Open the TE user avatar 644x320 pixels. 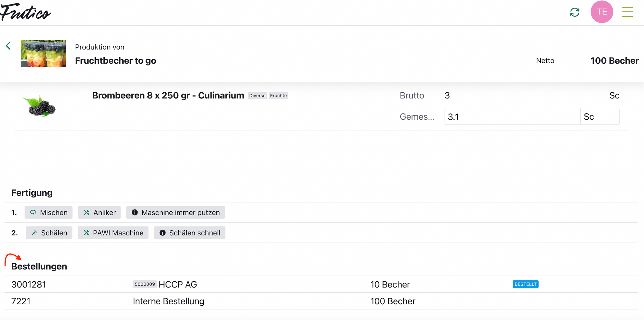pyautogui.click(x=601, y=12)
